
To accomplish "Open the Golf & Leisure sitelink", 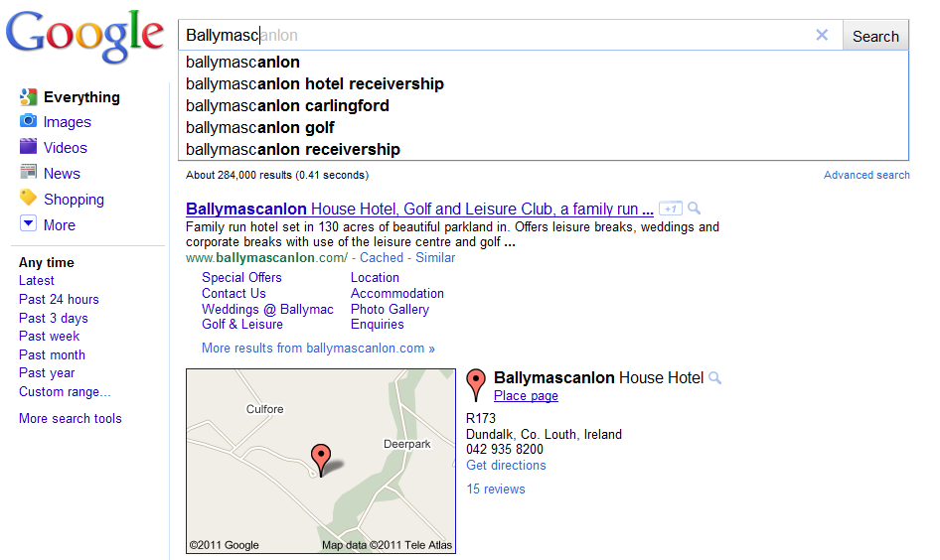I will pos(242,324).
